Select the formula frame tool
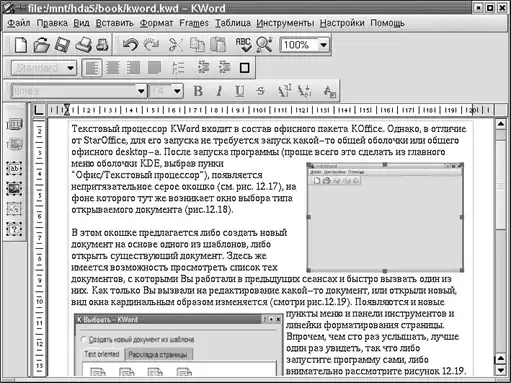This screenshot has height=383, width=511. (x=14, y=209)
